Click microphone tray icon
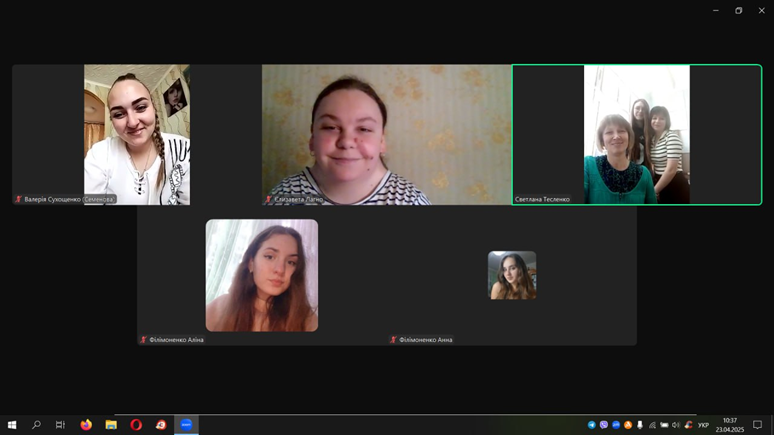Image resolution: width=774 pixels, height=435 pixels. [640, 425]
